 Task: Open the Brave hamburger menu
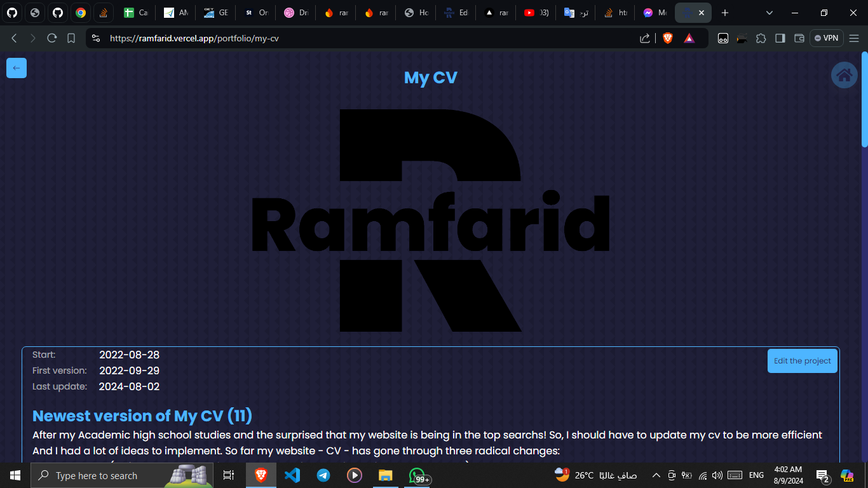coord(854,38)
